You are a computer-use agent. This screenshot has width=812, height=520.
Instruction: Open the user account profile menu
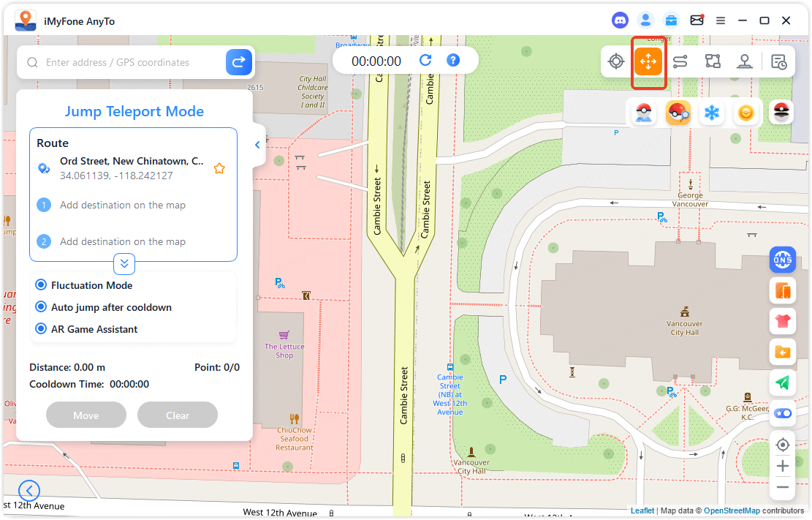coord(645,20)
